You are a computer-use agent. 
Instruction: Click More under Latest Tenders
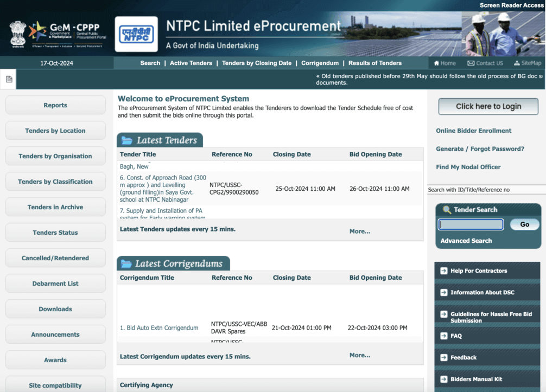(359, 231)
